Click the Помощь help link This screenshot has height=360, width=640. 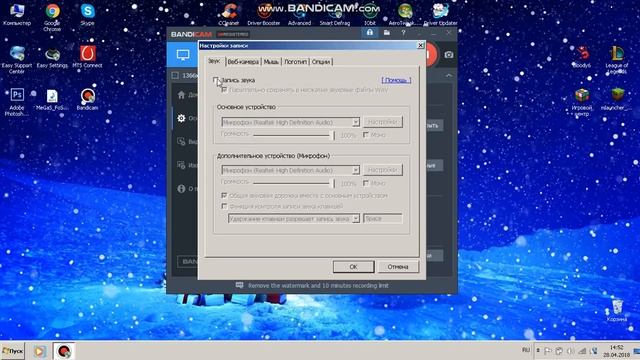pyautogui.click(x=396, y=80)
